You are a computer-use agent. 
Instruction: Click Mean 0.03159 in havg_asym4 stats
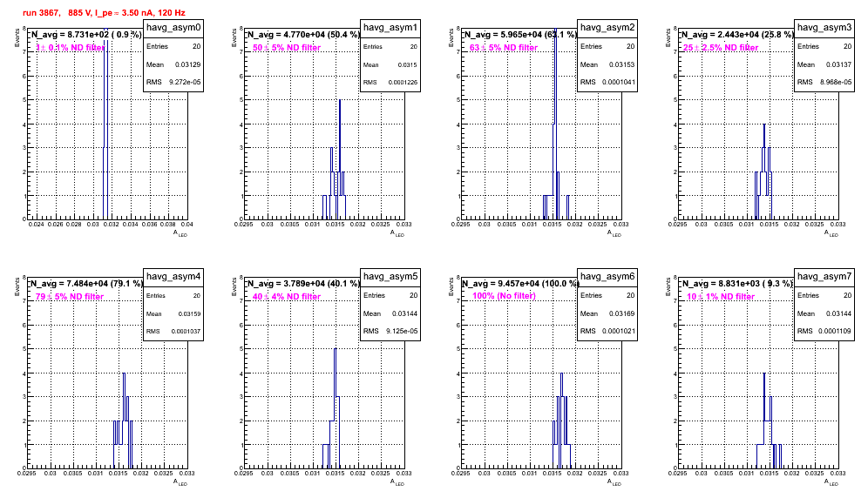click(x=173, y=313)
